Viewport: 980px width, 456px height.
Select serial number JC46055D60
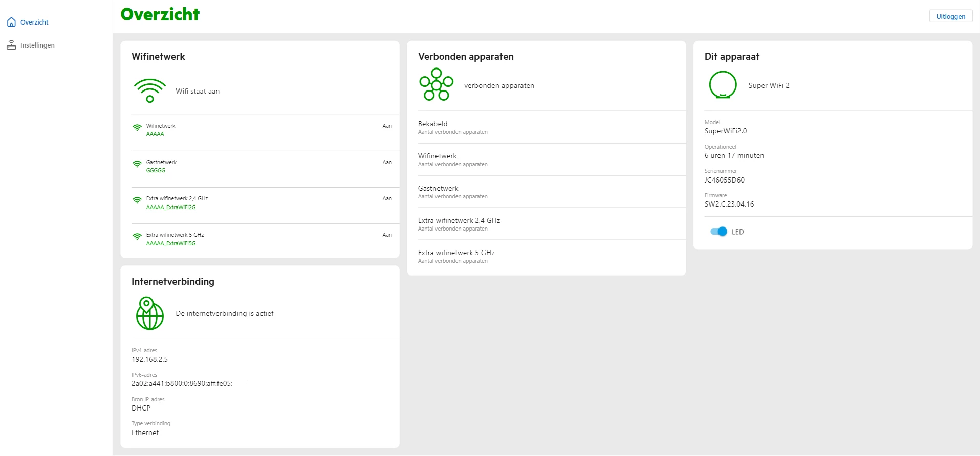point(724,180)
